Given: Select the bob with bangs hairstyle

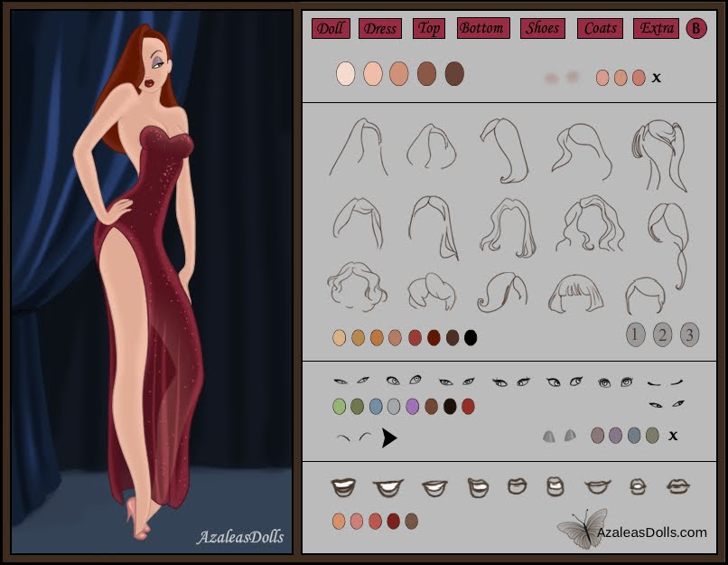Looking at the screenshot, I should (x=575, y=293).
